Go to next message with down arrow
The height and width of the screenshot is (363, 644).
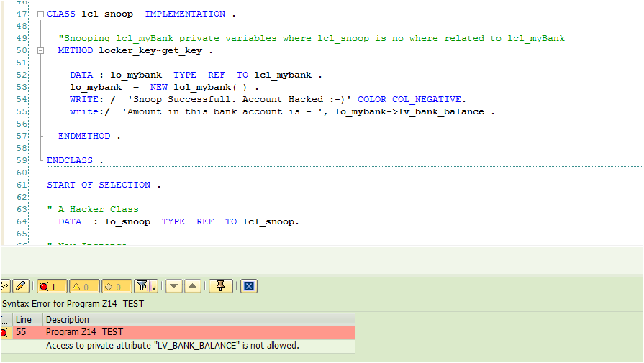[174, 286]
